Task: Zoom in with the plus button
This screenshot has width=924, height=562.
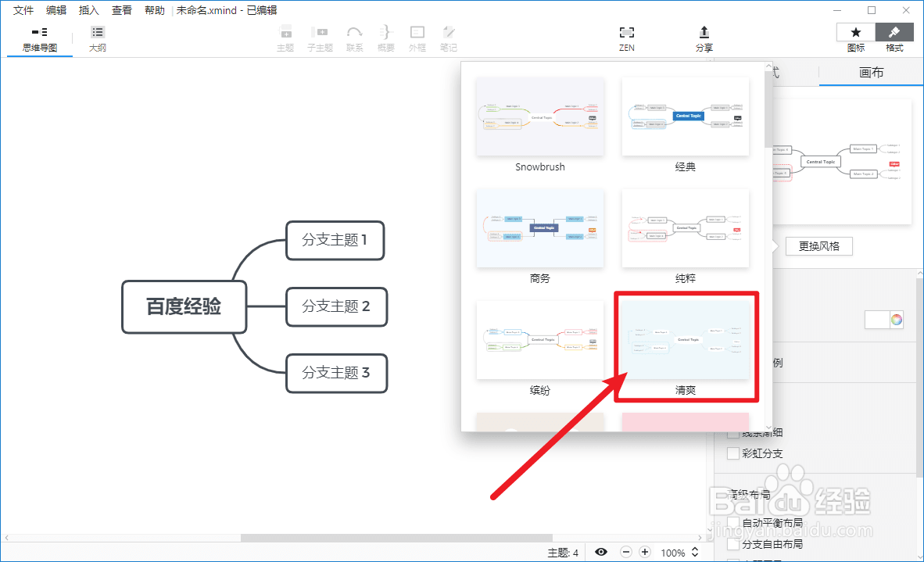Action: [645, 552]
